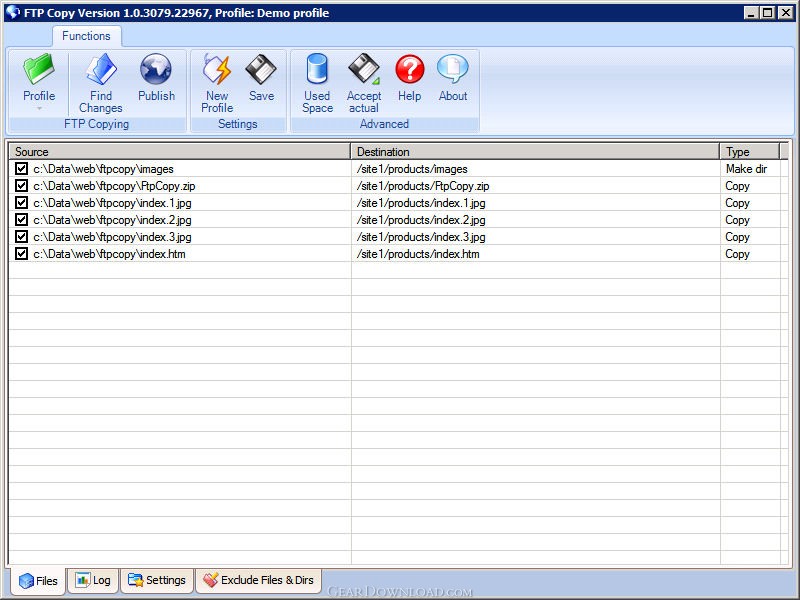
Task: Toggle the index.2.jpg row checkbox
Action: (21, 219)
